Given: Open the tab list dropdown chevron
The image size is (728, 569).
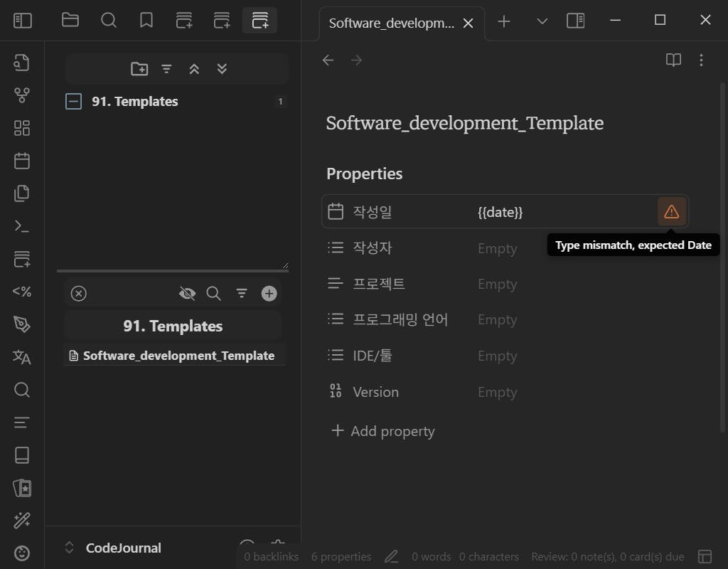Looking at the screenshot, I should click(x=542, y=21).
